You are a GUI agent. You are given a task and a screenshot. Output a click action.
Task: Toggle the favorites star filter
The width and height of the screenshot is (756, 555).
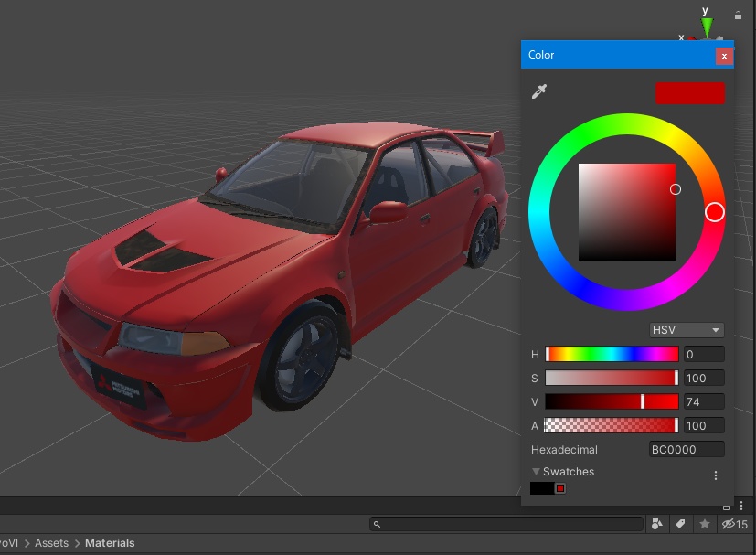coord(704,523)
